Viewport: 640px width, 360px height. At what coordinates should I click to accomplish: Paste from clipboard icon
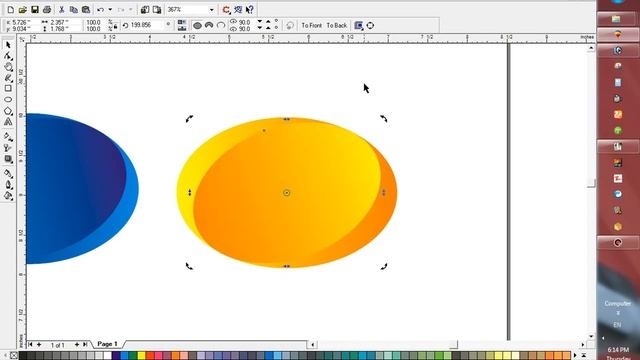click(x=86, y=9)
